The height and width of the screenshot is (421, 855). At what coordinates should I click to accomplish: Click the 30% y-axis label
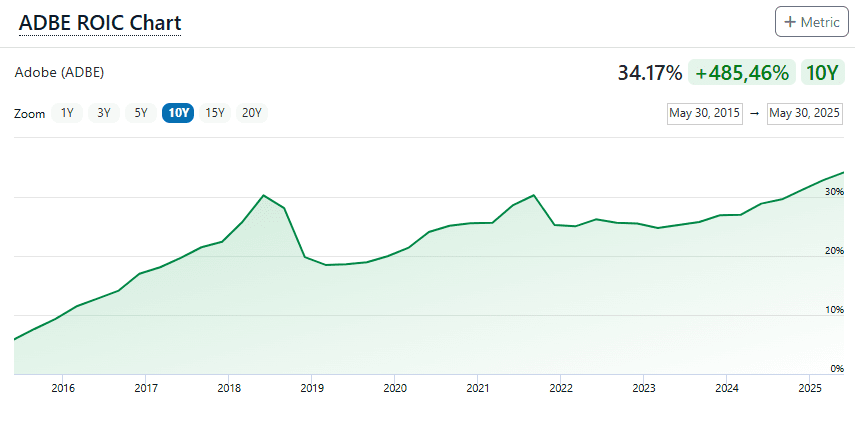tap(836, 192)
